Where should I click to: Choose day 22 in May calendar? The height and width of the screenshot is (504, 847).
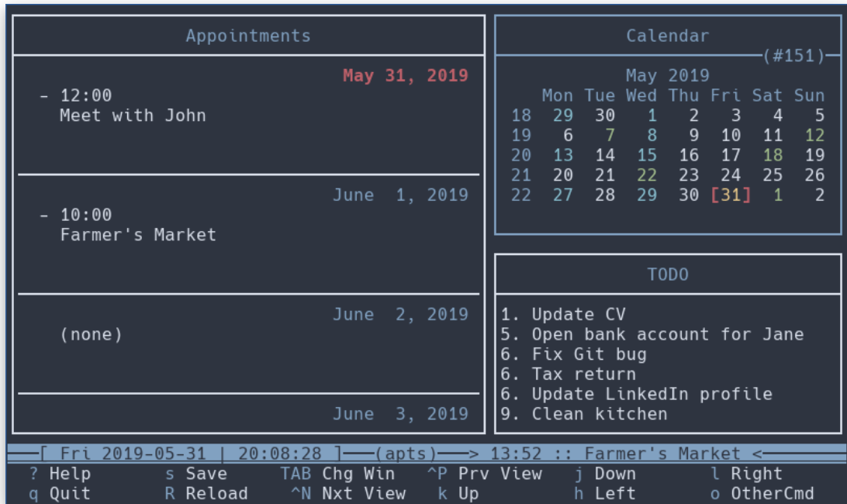click(646, 176)
